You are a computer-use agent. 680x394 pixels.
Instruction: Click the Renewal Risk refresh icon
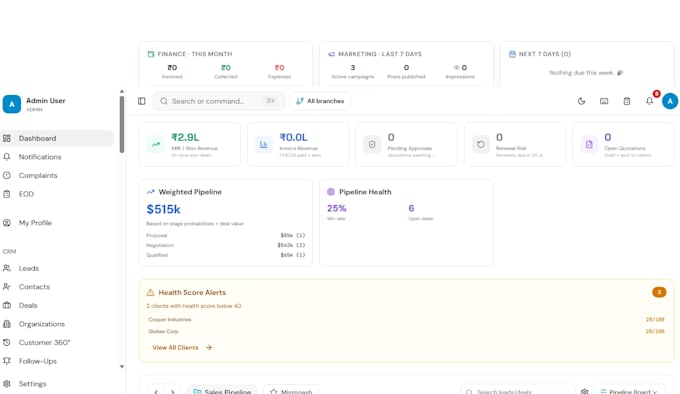(x=481, y=144)
